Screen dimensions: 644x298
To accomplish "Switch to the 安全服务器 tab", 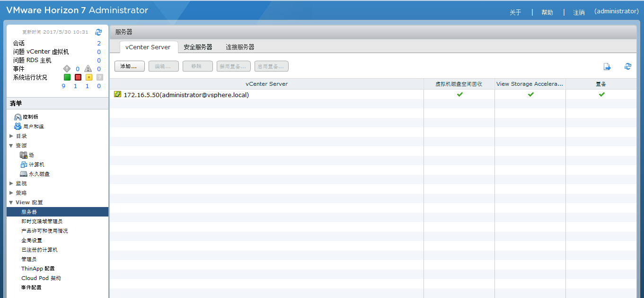I will coord(198,47).
